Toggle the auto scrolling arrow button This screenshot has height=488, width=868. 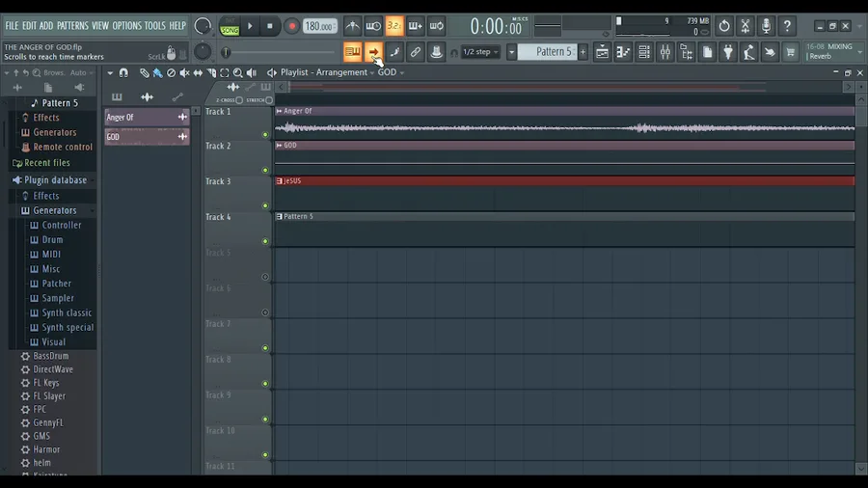pos(373,52)
